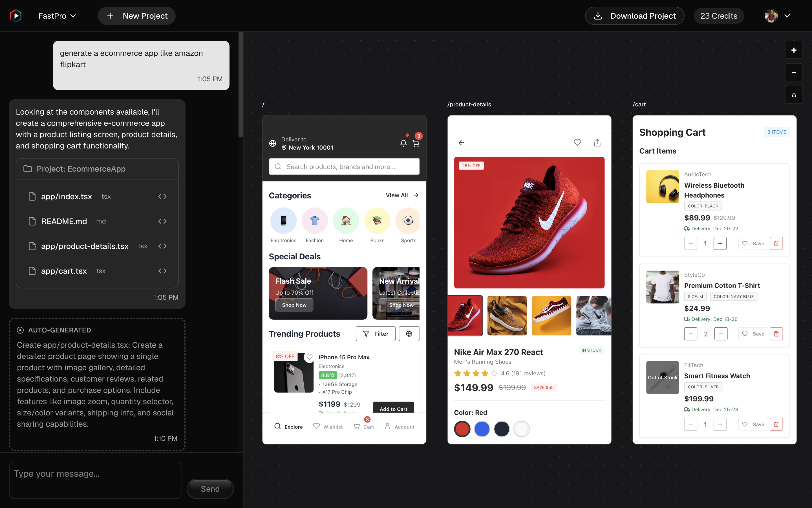
Task: Select Home category icon
Action: pyautogui.click(x=346, y=221)
